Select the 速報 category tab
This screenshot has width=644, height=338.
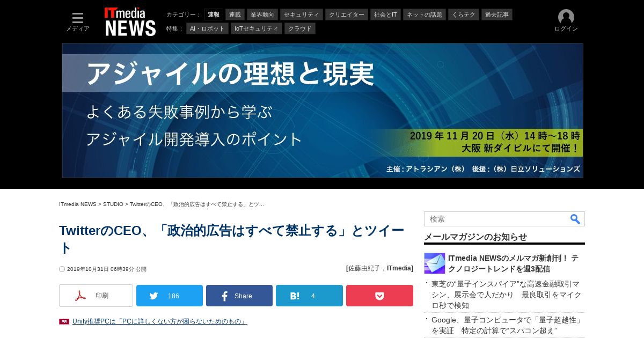click(214, 14)
